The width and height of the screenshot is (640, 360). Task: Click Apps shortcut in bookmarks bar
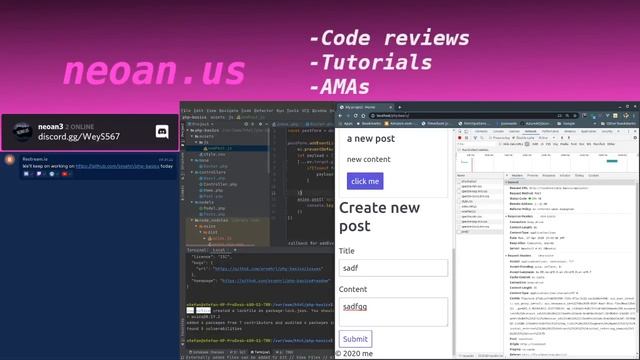(x=347, y=123)
